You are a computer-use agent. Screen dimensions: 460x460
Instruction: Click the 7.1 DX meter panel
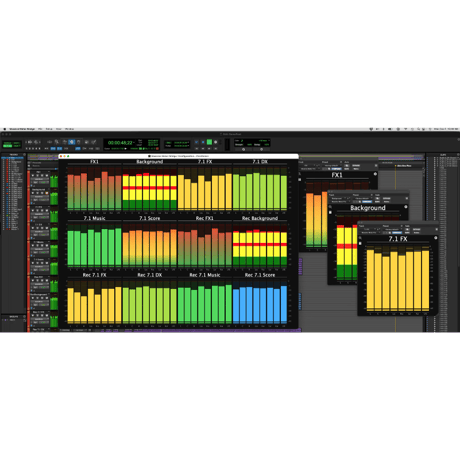pyautogui.click(x=260, y=188)
